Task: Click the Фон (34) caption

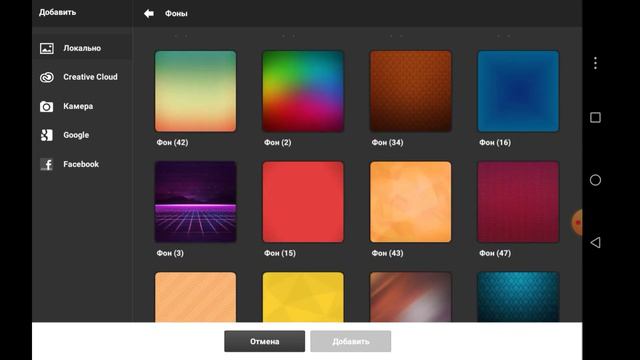Action: (387, 142)
